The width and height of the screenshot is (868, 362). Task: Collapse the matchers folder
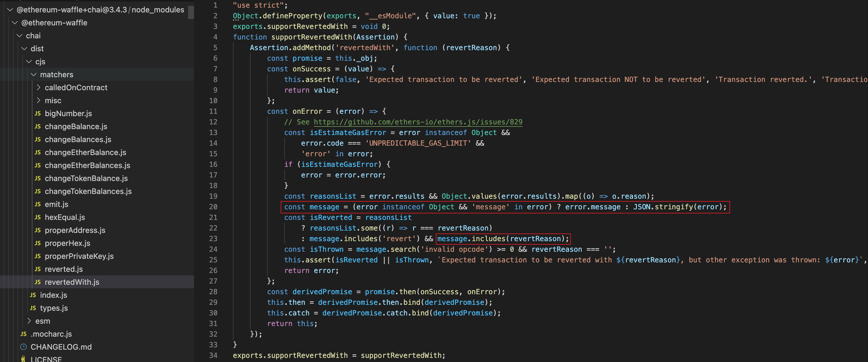pos(33,75)
